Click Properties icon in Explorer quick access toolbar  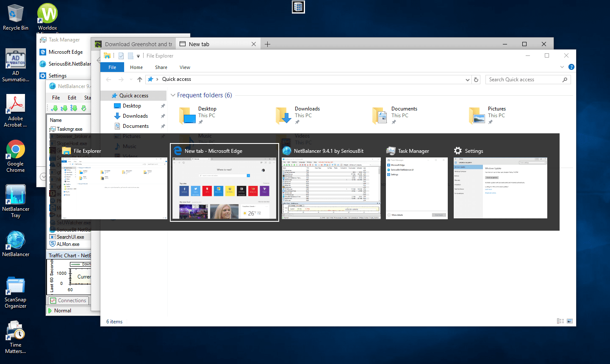coord(121,56)
